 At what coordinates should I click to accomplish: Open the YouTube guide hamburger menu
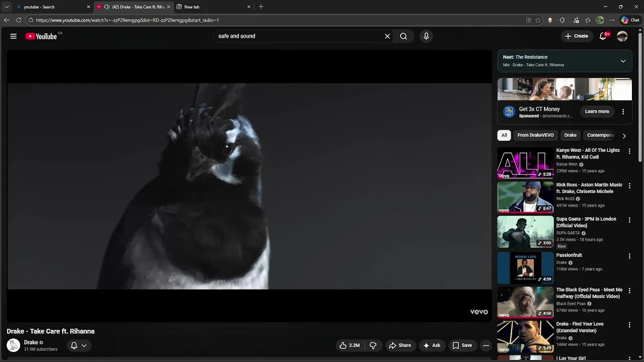tap(14, 36)
